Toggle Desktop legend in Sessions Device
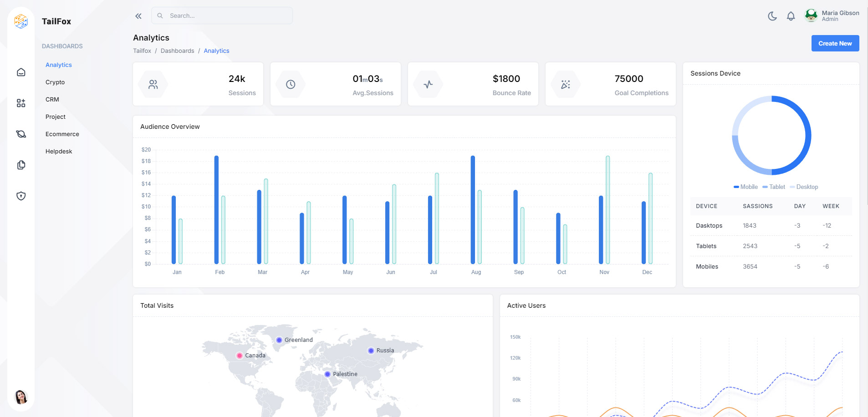 click(x=804, y=187)
